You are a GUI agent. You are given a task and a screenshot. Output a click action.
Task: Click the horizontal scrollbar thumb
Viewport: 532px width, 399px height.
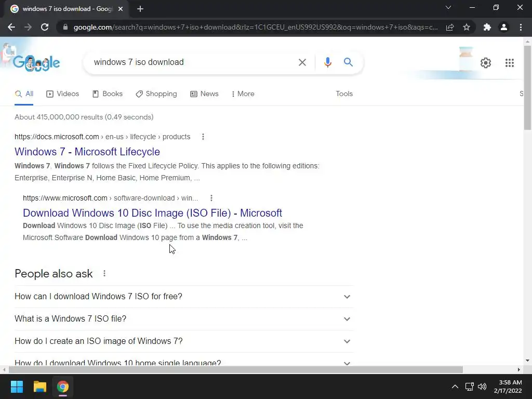[x=236, y=369]
